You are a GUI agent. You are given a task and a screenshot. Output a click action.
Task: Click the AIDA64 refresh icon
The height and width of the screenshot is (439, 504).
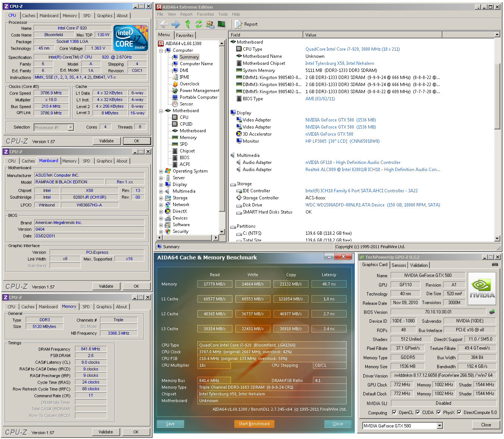199,24
